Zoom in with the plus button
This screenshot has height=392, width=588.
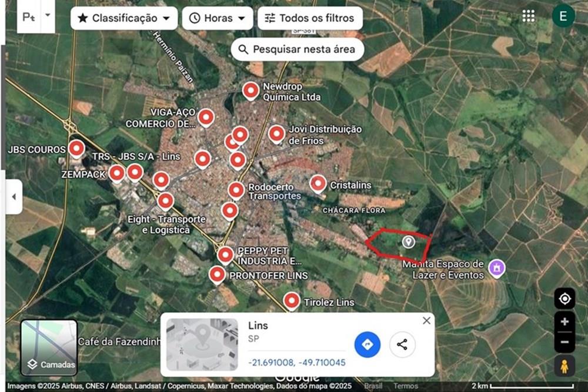coord(564,321)
